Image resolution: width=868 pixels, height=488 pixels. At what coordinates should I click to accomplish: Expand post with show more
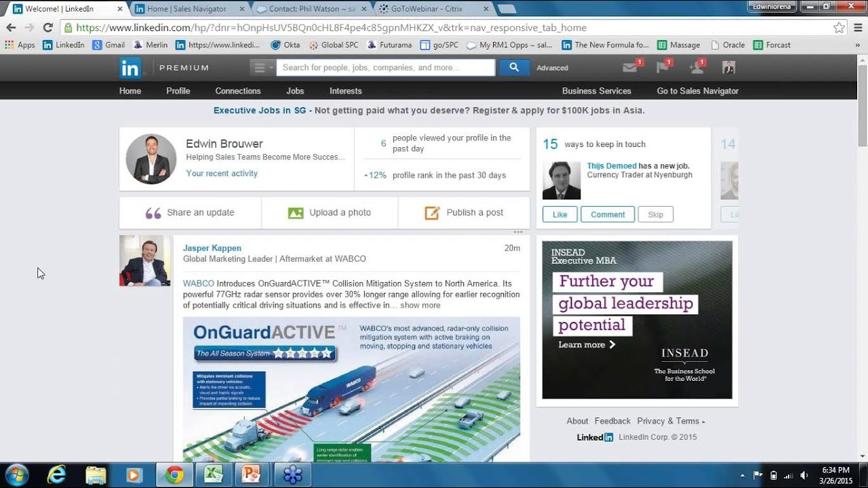(x=420, y=306)
